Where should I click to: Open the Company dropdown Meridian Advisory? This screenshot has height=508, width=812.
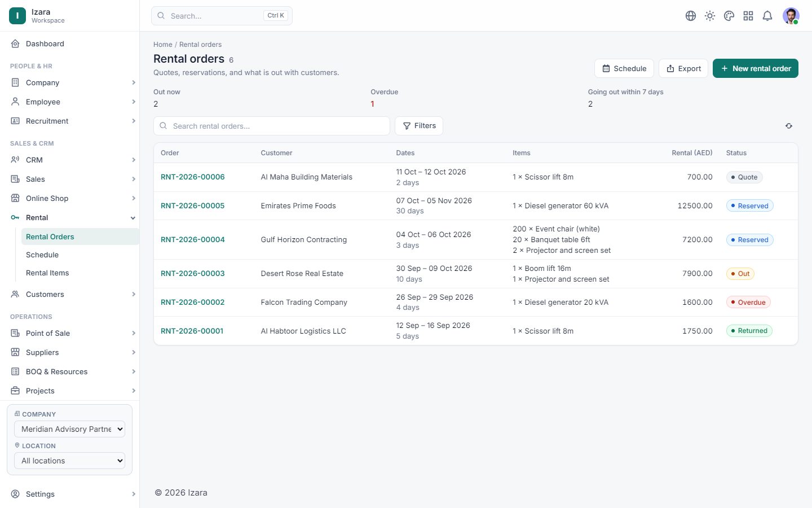click(69, 429)
